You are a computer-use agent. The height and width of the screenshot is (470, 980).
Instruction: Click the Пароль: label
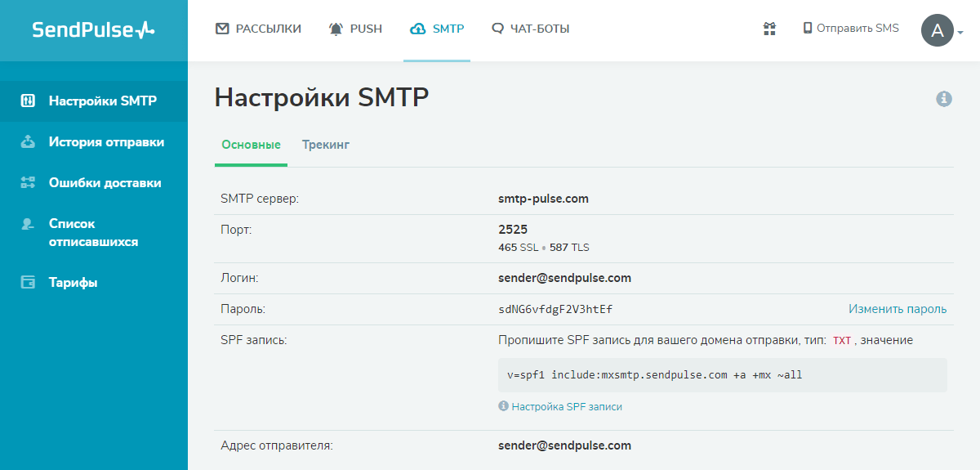pyautogui.click(x=243, y=309)
